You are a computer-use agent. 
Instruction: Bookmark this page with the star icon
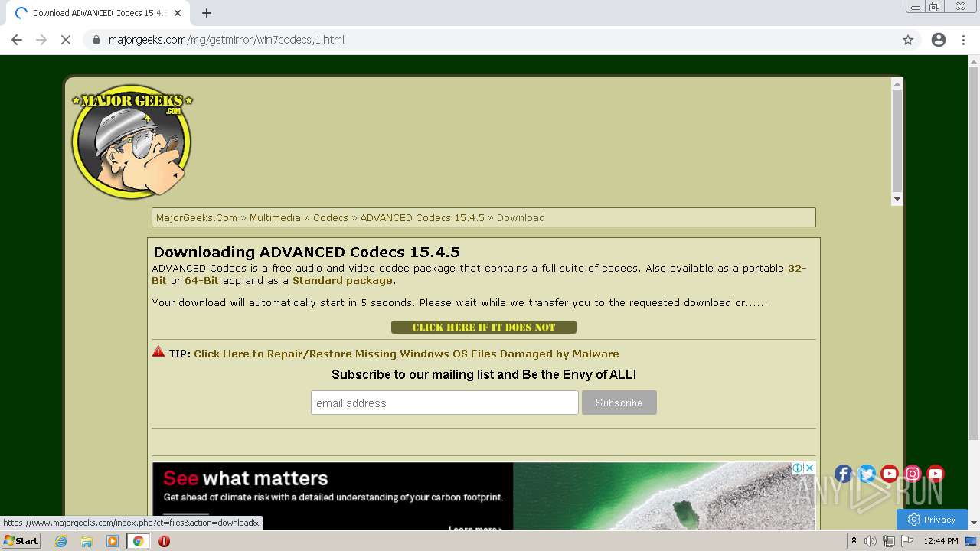click(x=908, y=40)
